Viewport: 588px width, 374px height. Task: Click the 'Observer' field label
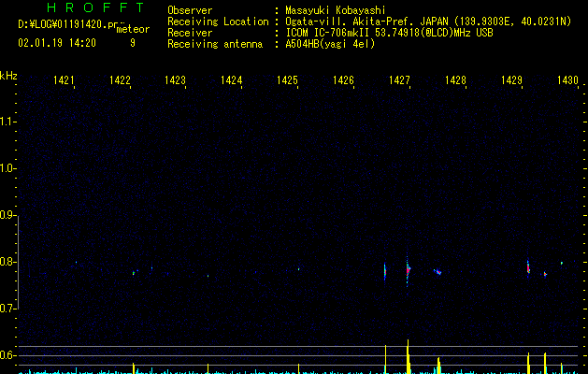(190, 10)
